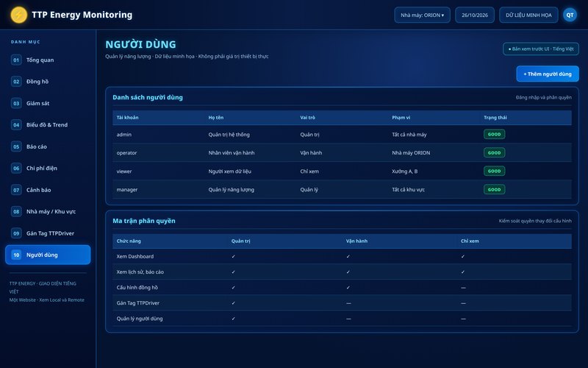Open Gán Tag TTPDriver menu item

pyautogui.click(x=48, y=233)
